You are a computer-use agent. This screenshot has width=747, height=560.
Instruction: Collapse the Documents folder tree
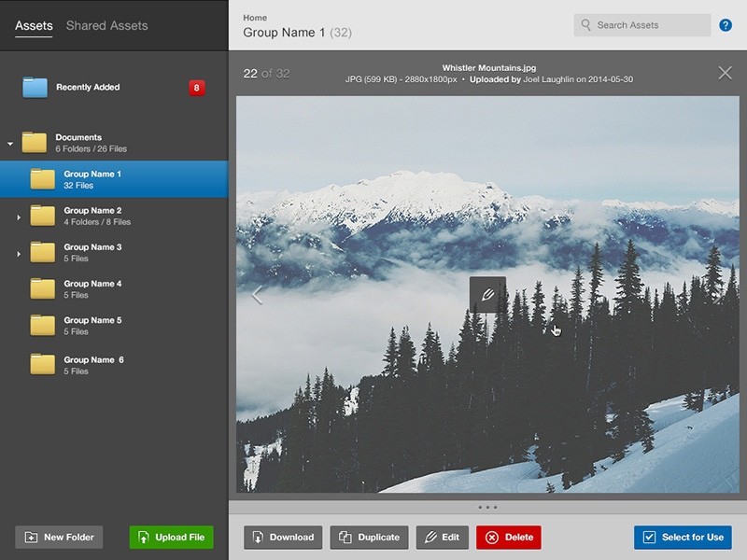tap(9, 142)
